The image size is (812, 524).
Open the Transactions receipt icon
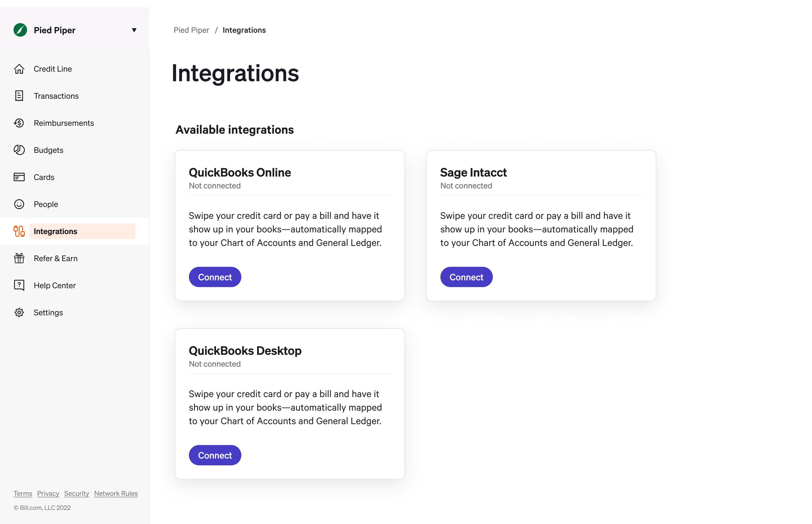click(x=19, y=96)
